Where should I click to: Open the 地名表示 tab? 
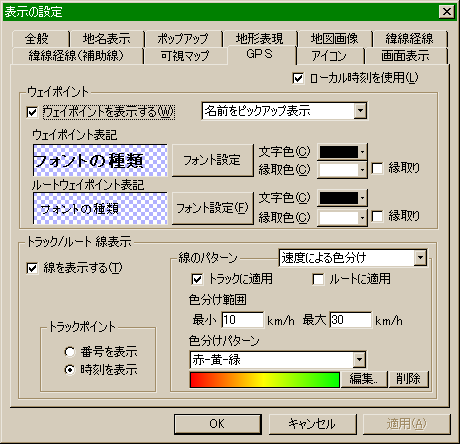(x=107, y=39)
